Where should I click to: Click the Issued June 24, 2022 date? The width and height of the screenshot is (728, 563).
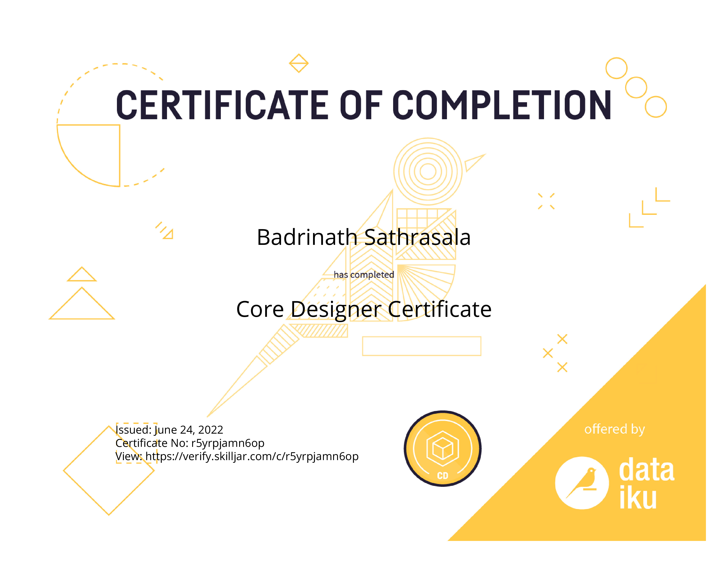(x=169, y=430)
